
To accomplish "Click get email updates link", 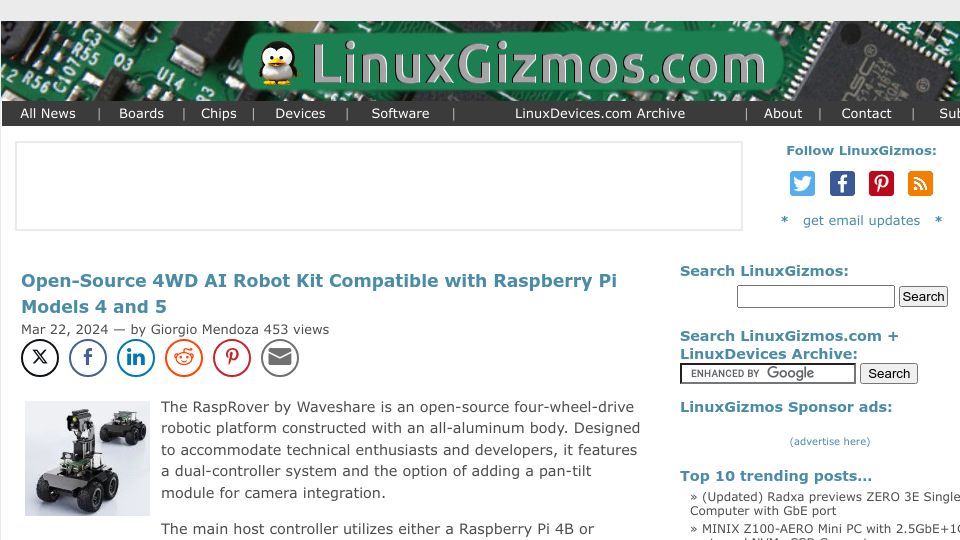I will pyautogui.click(x=861, y=220).
